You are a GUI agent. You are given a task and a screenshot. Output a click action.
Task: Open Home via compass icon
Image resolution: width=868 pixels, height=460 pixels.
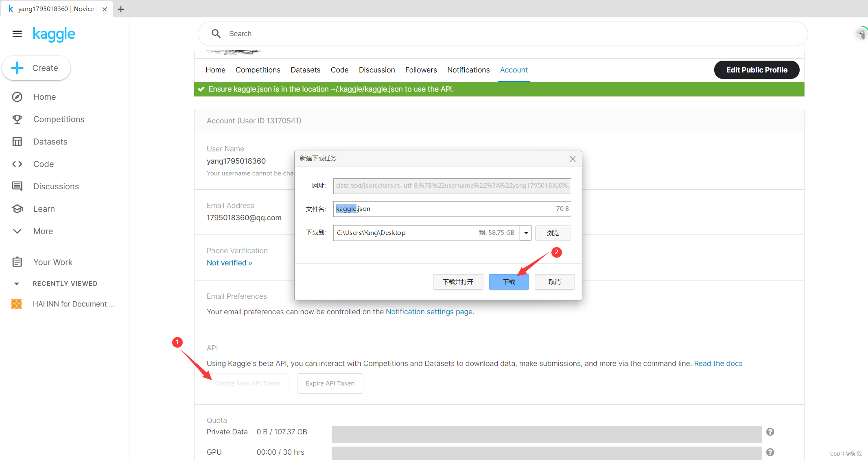[17, 97]
